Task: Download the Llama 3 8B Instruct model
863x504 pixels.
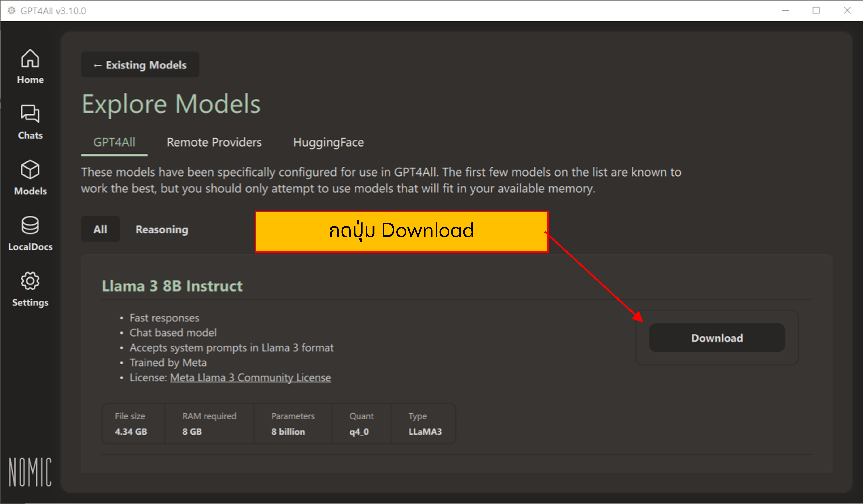Action: [716, 338]
